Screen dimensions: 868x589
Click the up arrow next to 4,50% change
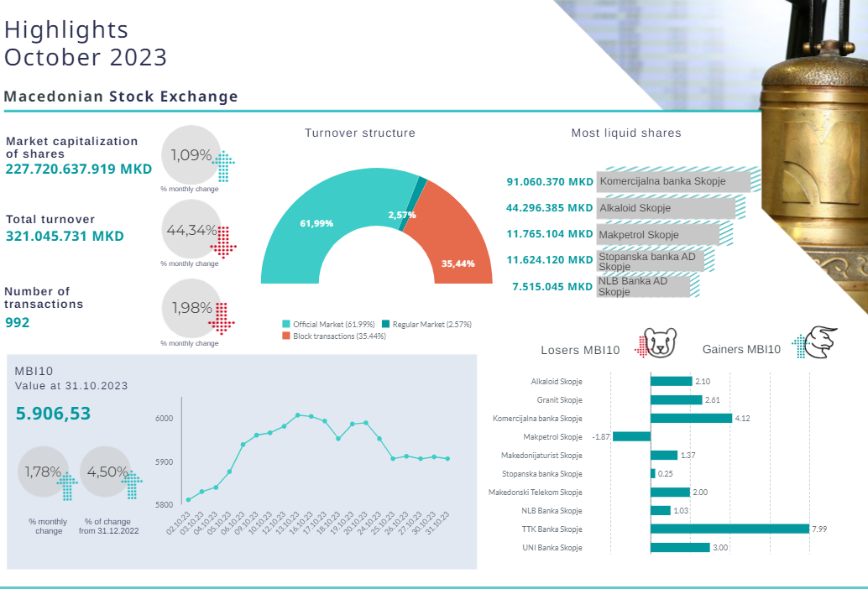tap(131, 484)
